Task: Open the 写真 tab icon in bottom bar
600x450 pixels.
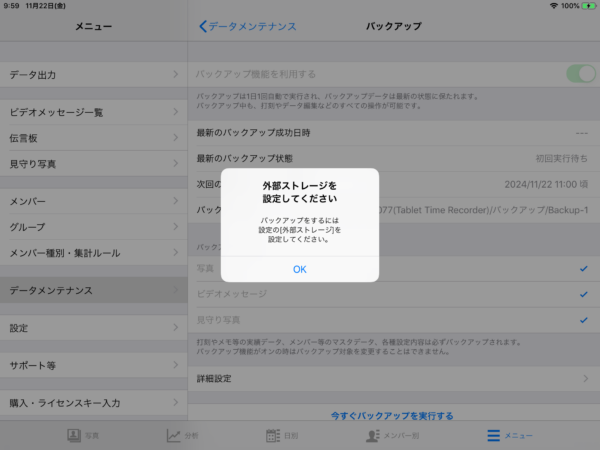Action: (74, 436)
